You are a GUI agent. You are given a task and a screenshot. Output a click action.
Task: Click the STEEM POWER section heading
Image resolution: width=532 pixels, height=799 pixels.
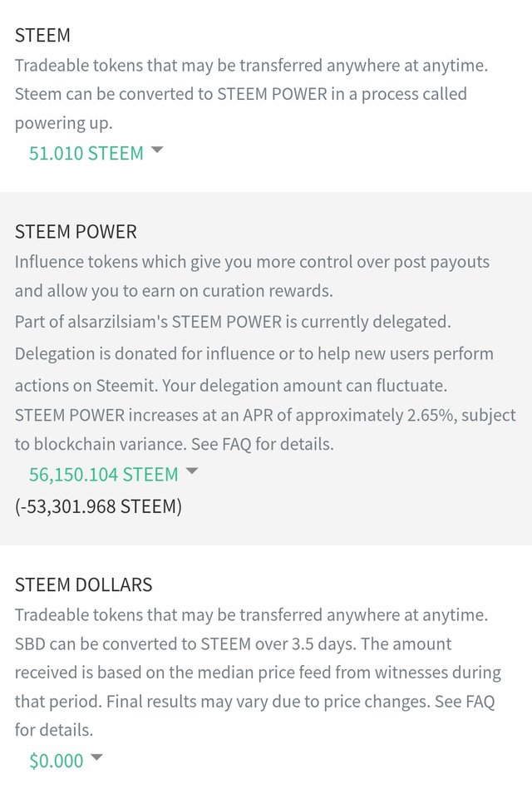point(76,231)
